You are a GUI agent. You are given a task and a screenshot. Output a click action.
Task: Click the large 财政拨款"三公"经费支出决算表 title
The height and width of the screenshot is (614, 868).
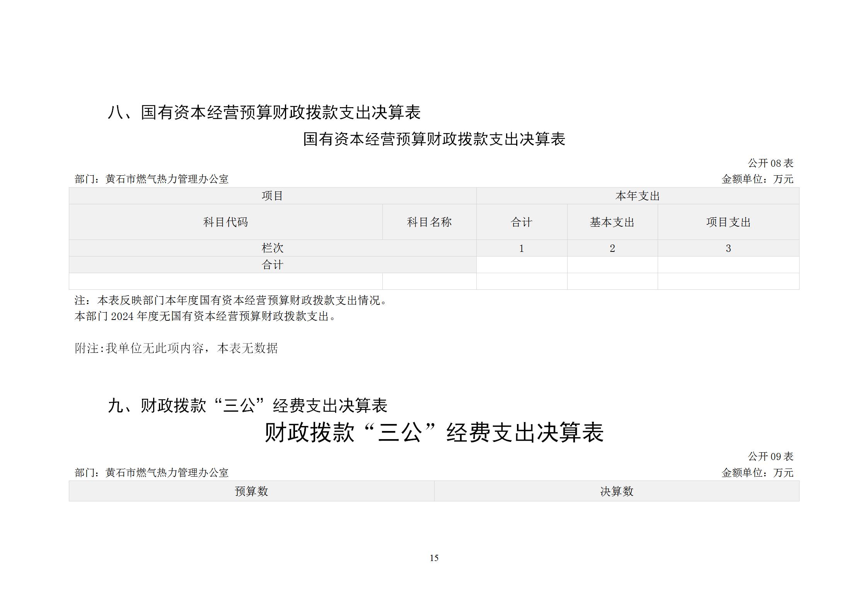(434, 432)
